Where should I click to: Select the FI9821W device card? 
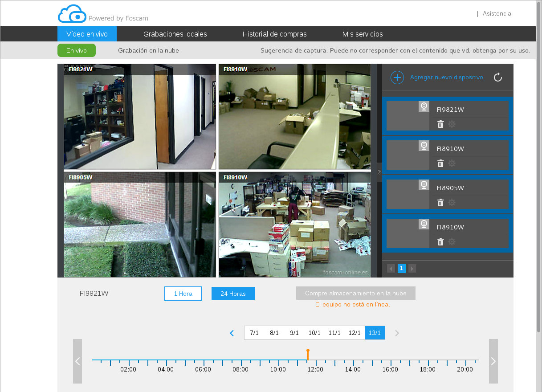tap(447, 116)
